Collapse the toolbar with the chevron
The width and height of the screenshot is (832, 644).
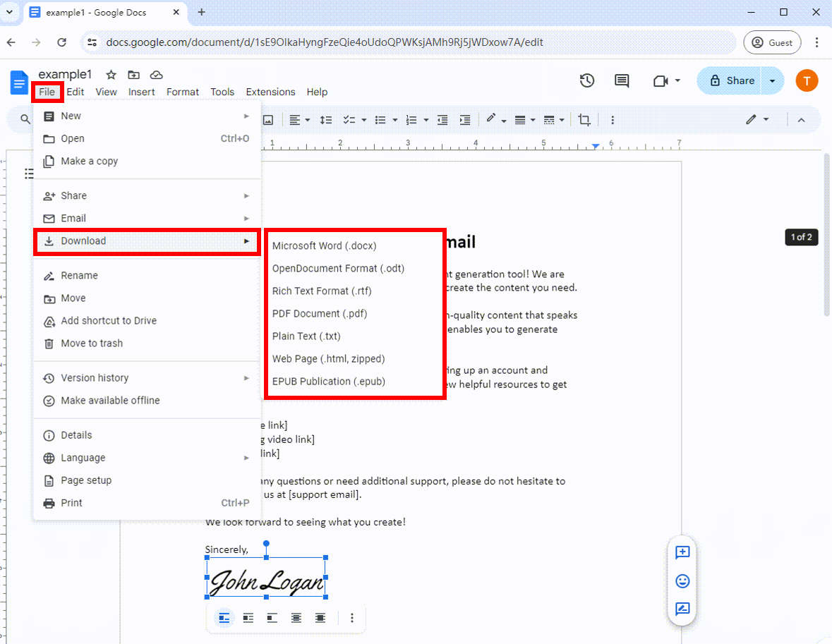coord(801,120)
